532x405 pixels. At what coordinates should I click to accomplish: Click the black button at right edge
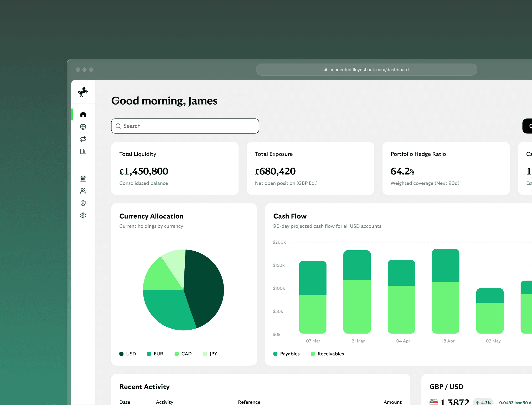[x=528, y=126]
